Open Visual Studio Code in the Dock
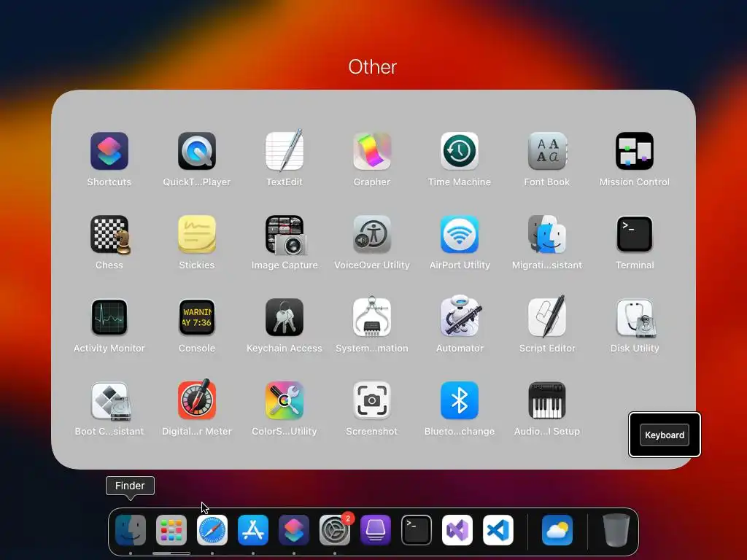This screenshot has height=560, width=747. coord(498,530)
